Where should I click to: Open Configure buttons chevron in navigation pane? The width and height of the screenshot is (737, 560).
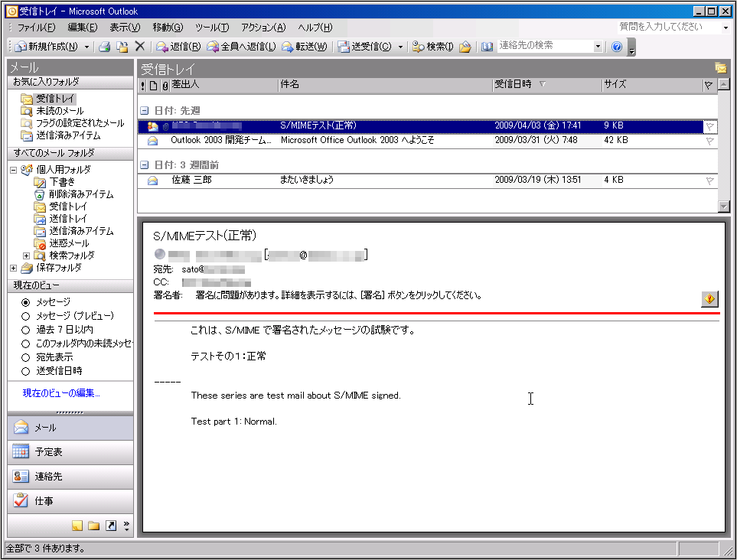[x=126, y=526]
